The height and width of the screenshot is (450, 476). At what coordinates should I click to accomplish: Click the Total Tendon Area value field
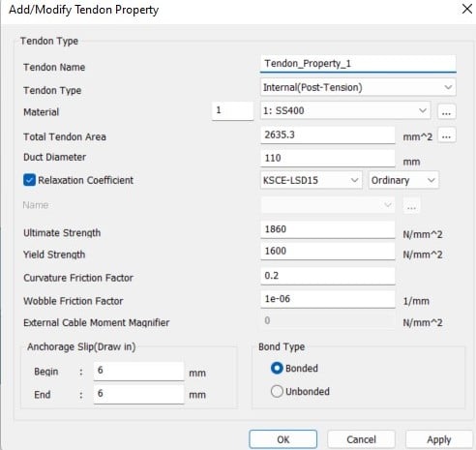point(328,135)
